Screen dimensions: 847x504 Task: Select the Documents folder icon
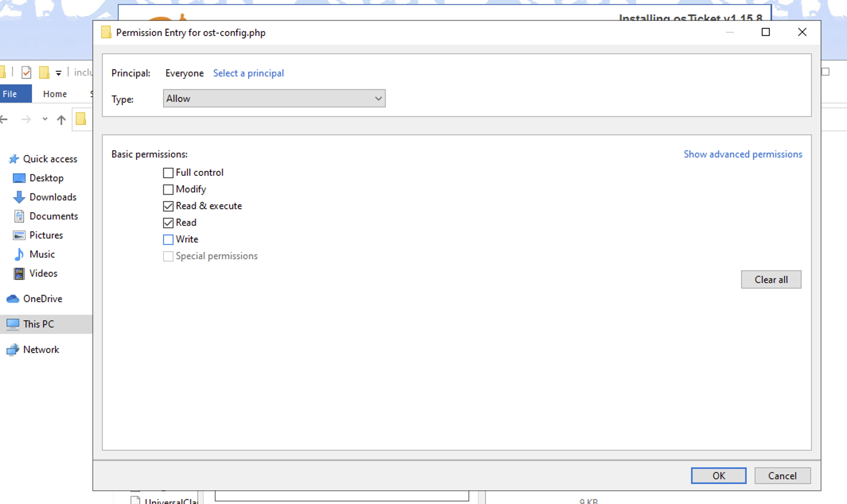[x=19, y=216]
